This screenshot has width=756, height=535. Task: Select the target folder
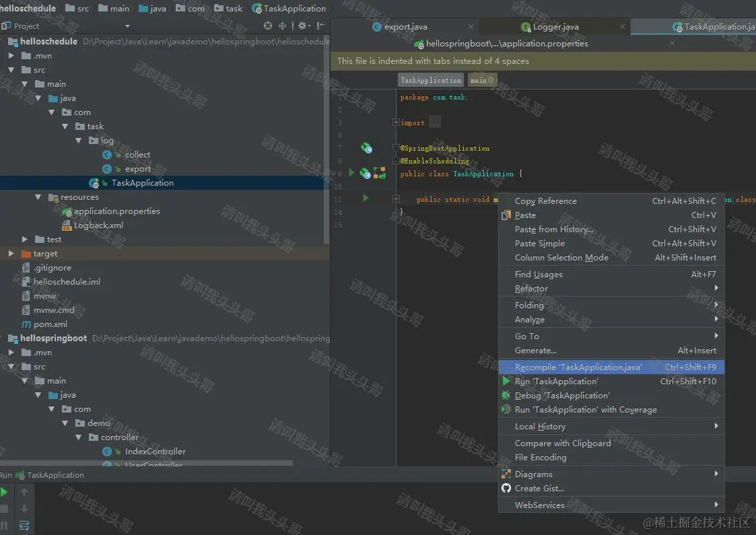pyautogui.click(x=45, y=254)
